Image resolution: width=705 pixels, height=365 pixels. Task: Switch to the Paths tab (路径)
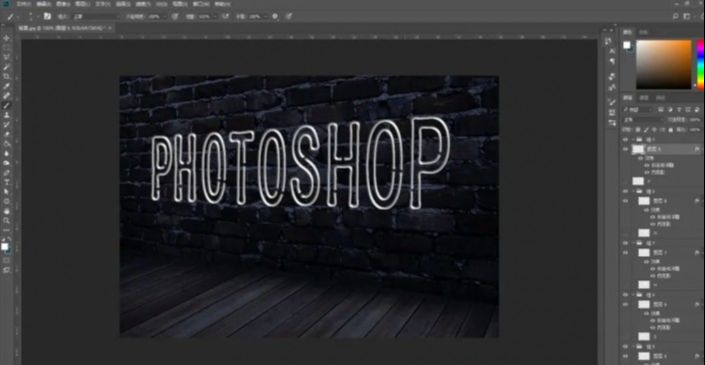[660, 98]
